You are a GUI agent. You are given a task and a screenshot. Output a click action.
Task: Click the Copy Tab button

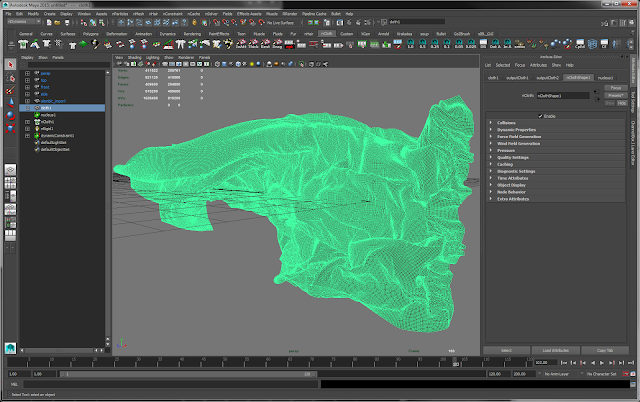pyautogui.click(x=604, y=351)
